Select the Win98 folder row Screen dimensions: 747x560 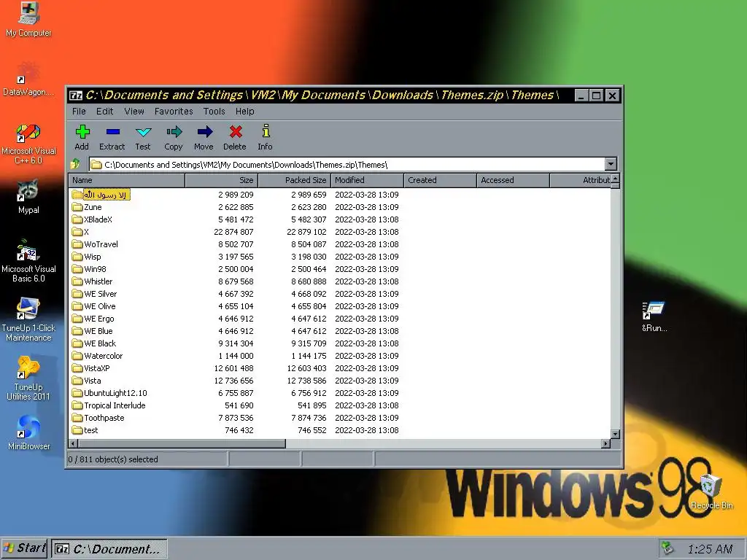coord(340,269)
